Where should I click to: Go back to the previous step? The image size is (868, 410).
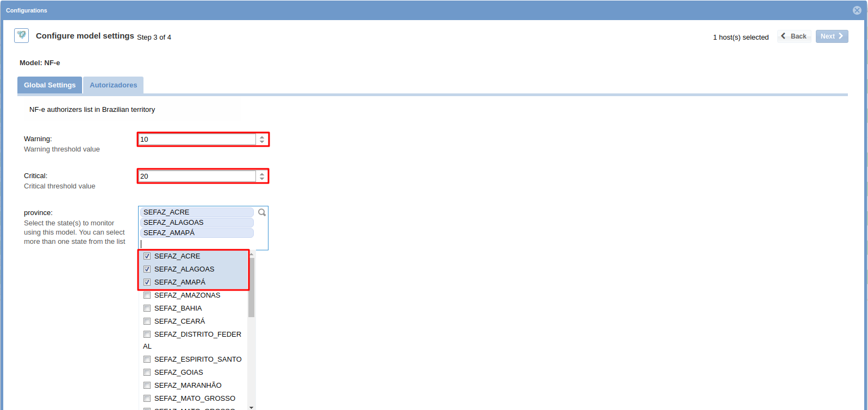pyautogui.click(x=794, y=36)
